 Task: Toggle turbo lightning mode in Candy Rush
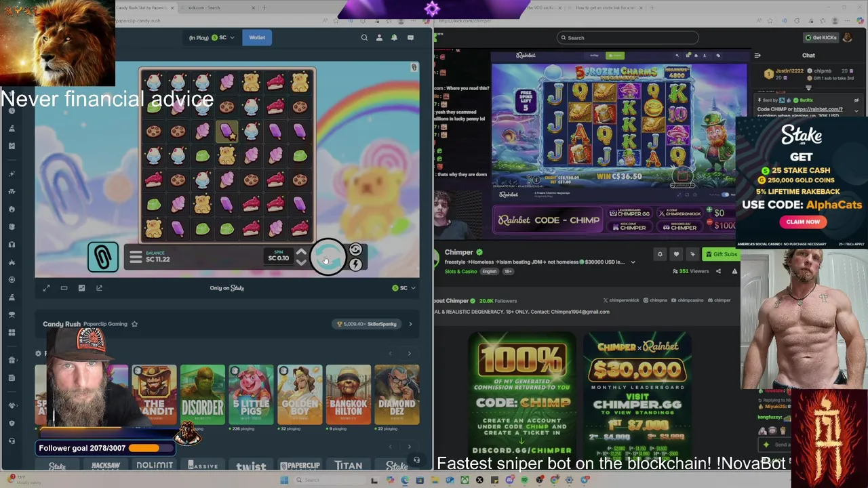355,265
